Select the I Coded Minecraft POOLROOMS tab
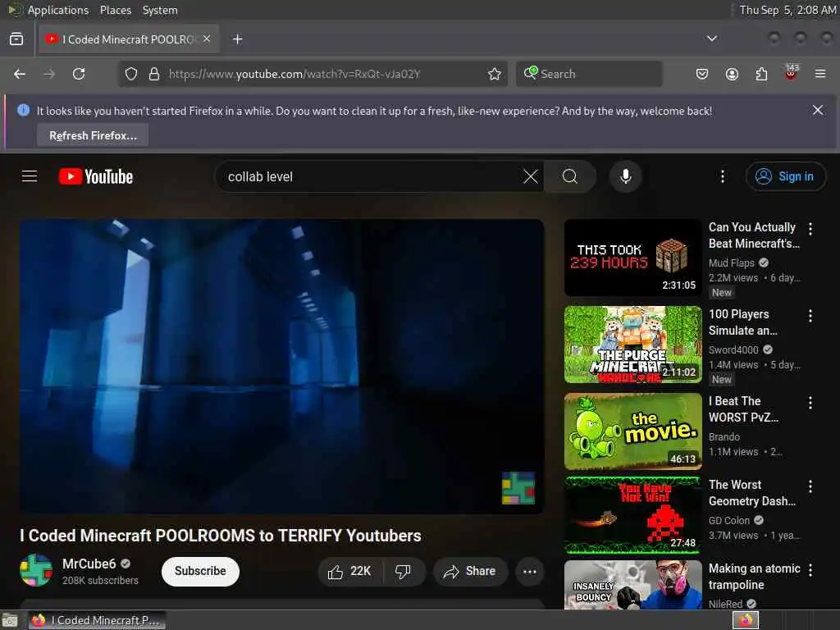This screenshot has height=630, width=840. tap(129, 39)
